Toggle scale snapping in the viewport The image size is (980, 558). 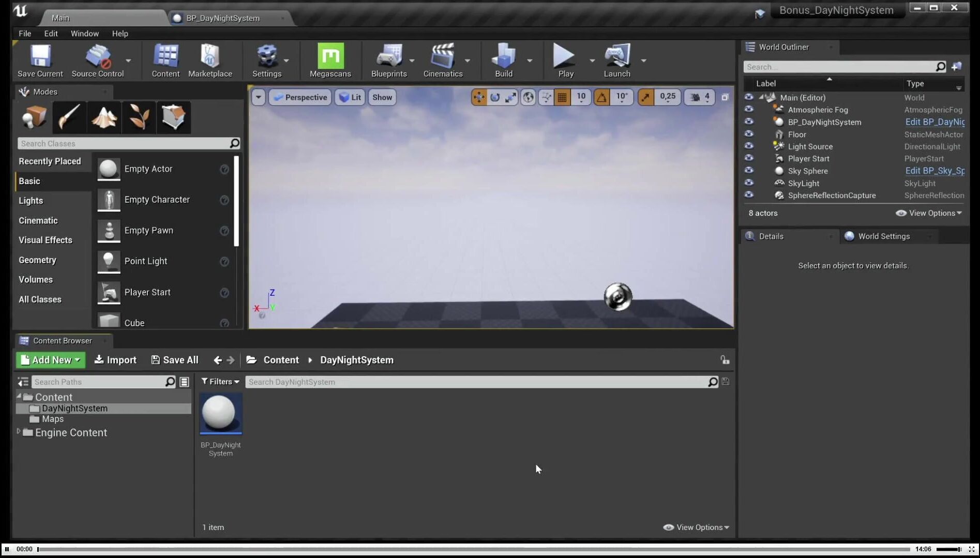646,97
